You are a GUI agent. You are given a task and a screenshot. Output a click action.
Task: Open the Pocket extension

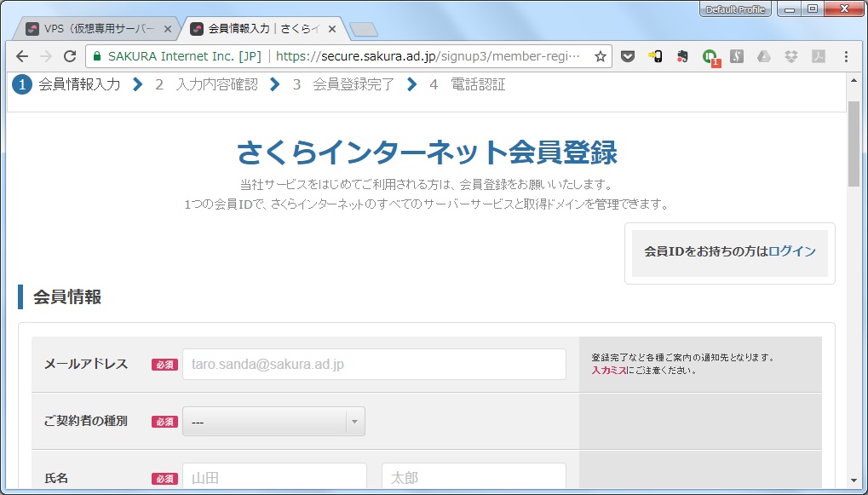627,56
